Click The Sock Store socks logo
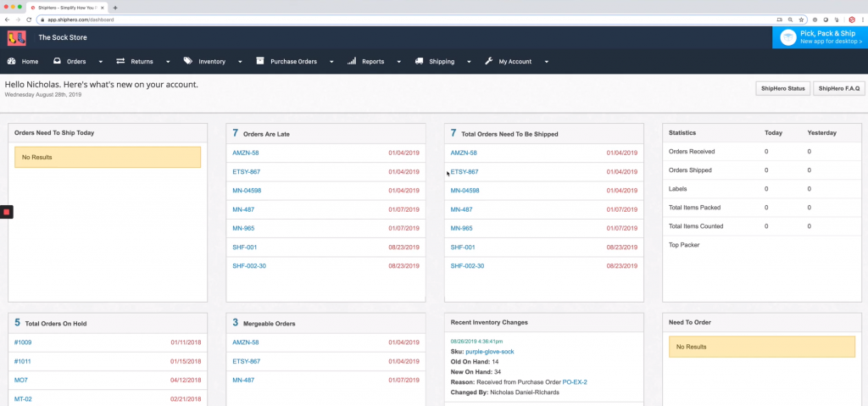The height and width of the screenshot is (406, 868). (x=17, y=37)
